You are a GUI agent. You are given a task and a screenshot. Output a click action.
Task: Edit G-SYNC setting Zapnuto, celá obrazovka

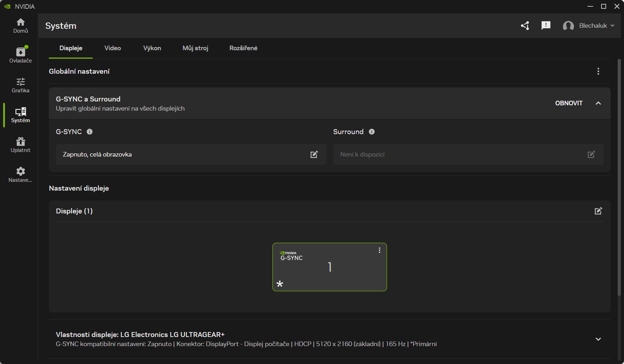coord(314,154)
